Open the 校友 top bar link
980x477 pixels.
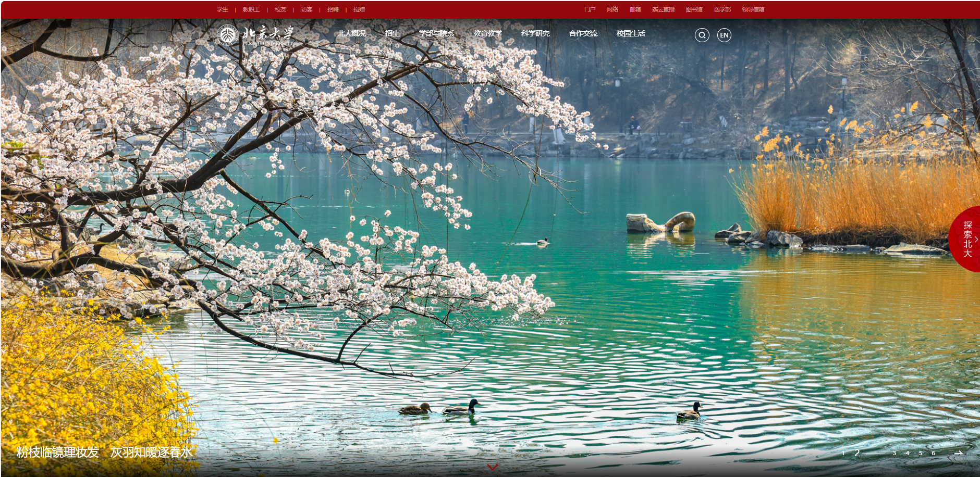pyautogui.click(x=280, y=9)
